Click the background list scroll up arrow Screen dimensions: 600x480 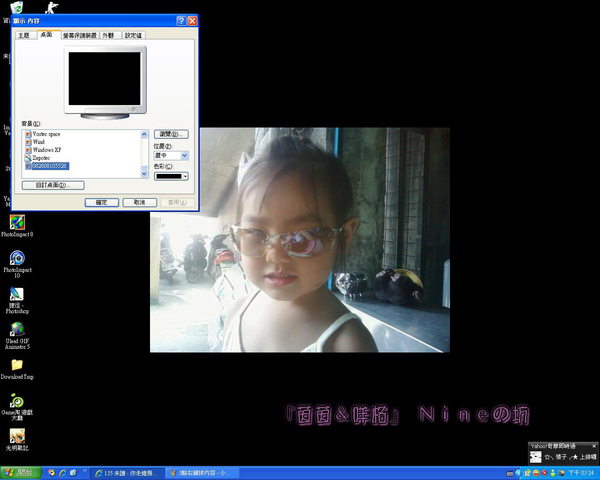click(144, 134)
